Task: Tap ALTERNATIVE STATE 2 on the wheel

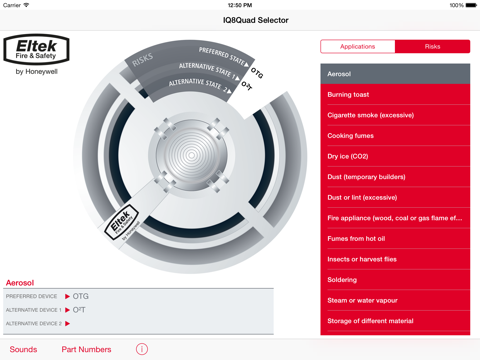Action: pos(199,85)
